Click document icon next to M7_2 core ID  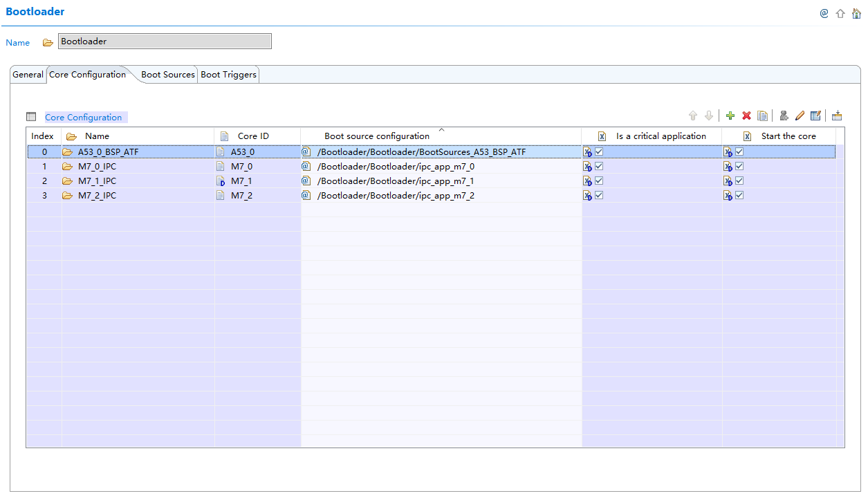click(x=221, y=196)
